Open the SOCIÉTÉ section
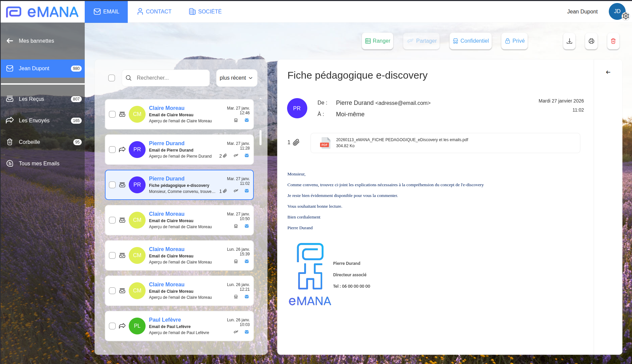The image size is (632, 364). (205, 11)
